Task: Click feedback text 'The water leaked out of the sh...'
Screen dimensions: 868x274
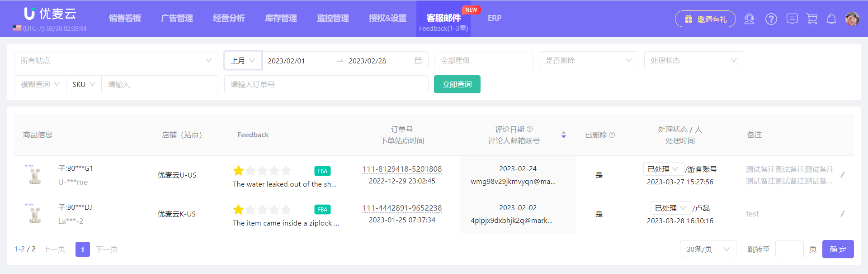Action: click(285, 184)
